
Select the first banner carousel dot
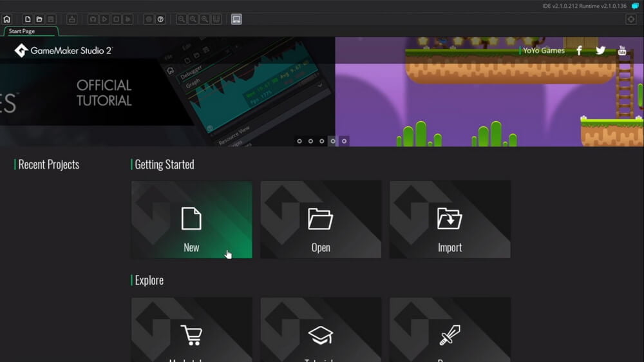(299, 141)
